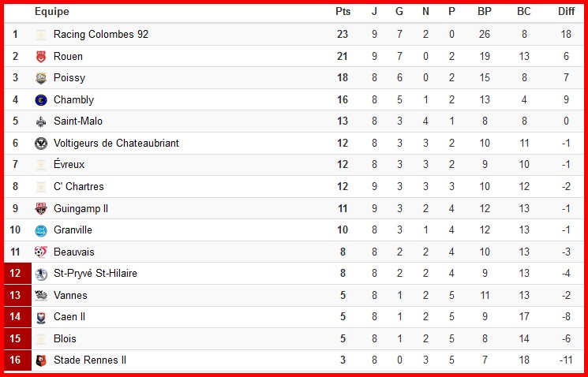
Task: Click Voltigeurs de Chateaubriant team logo
Action: [x=41, y=144]
